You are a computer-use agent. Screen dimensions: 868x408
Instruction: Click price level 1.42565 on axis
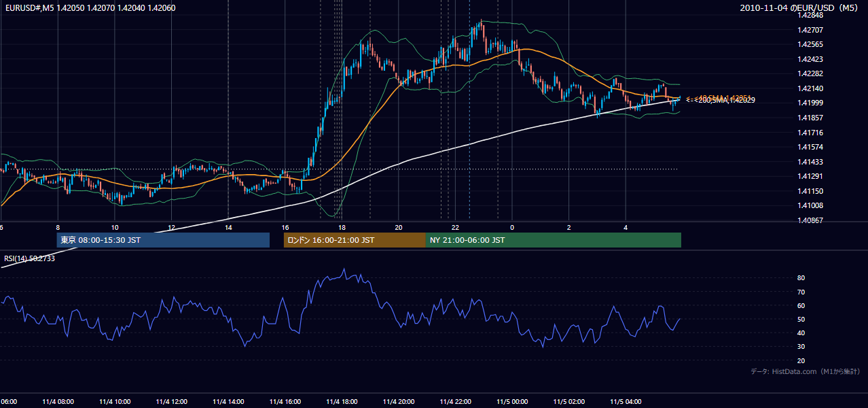tap(810, 44)
